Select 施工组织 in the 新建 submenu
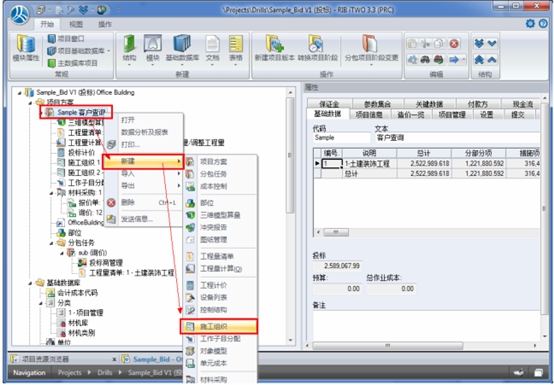Viewport: 554px width, 385px height. coord(218,326)
